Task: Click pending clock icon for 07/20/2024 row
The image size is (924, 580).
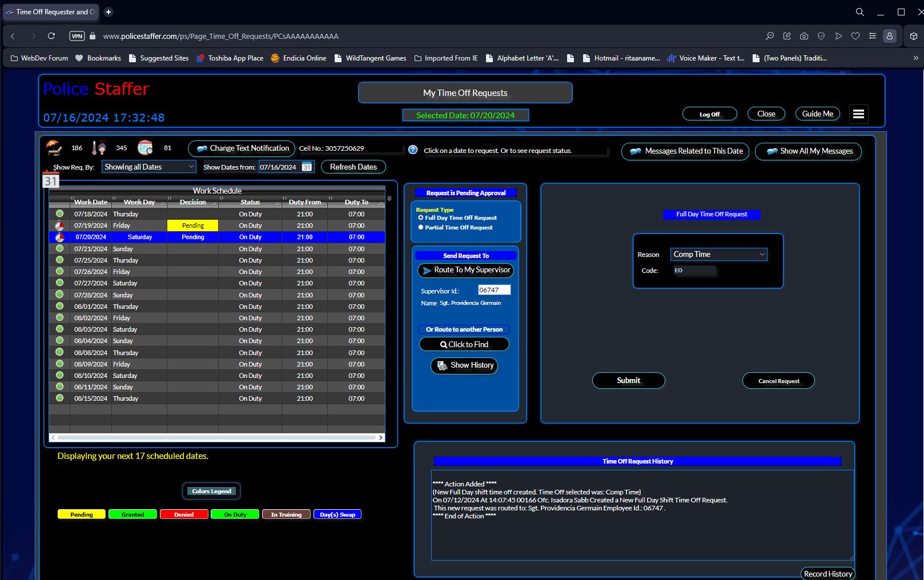Action: click(x=59, y=237)
